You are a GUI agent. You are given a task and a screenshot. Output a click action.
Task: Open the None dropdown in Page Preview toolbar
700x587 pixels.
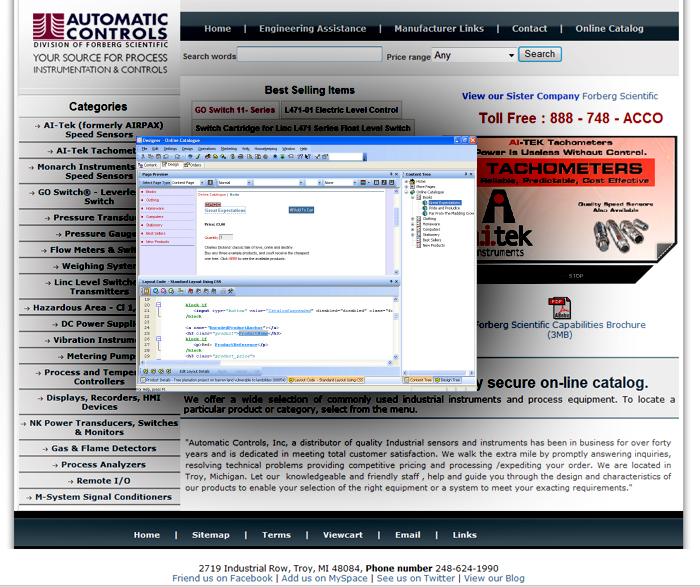click(354, 183)
